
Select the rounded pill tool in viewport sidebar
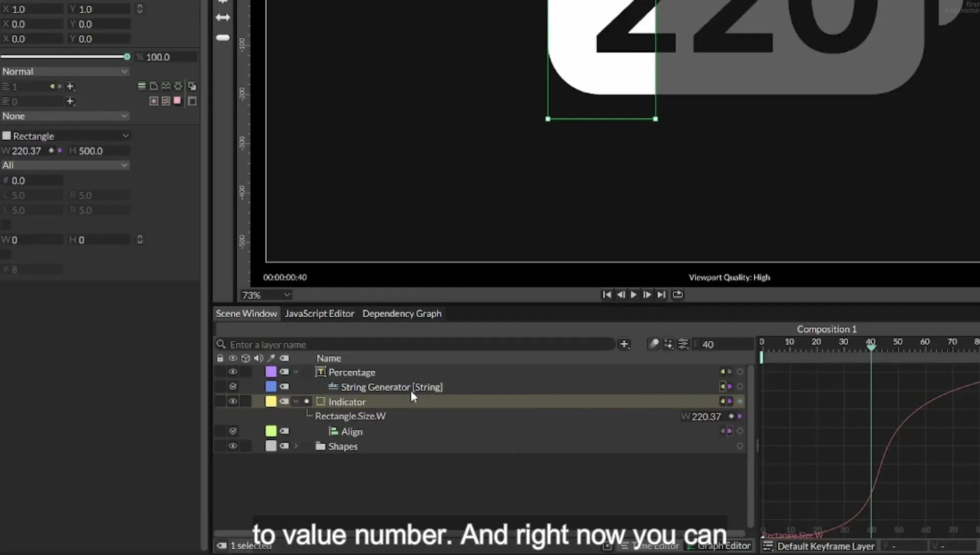coord(223,38)
